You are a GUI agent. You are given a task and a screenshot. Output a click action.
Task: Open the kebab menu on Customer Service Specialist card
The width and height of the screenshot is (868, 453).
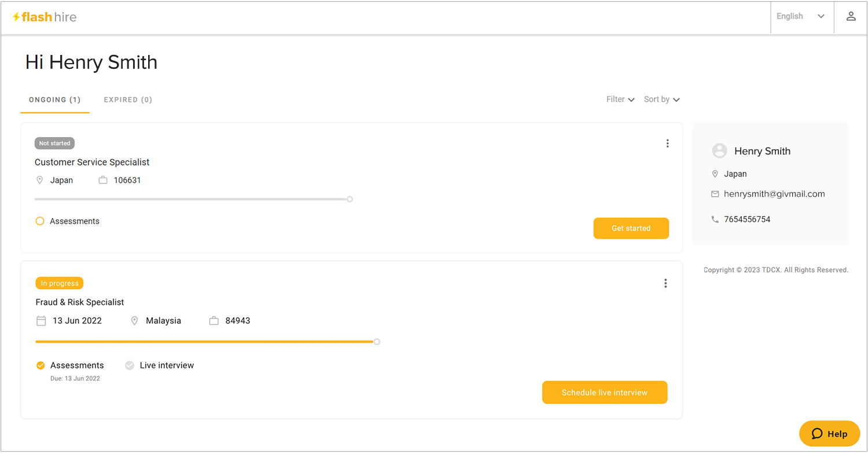667,143
